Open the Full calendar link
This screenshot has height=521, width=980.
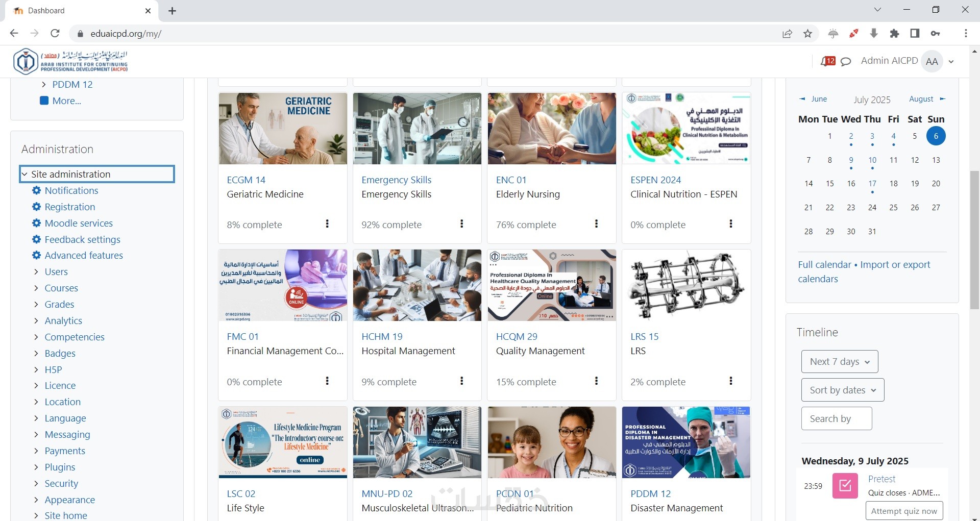coord(824,264)
